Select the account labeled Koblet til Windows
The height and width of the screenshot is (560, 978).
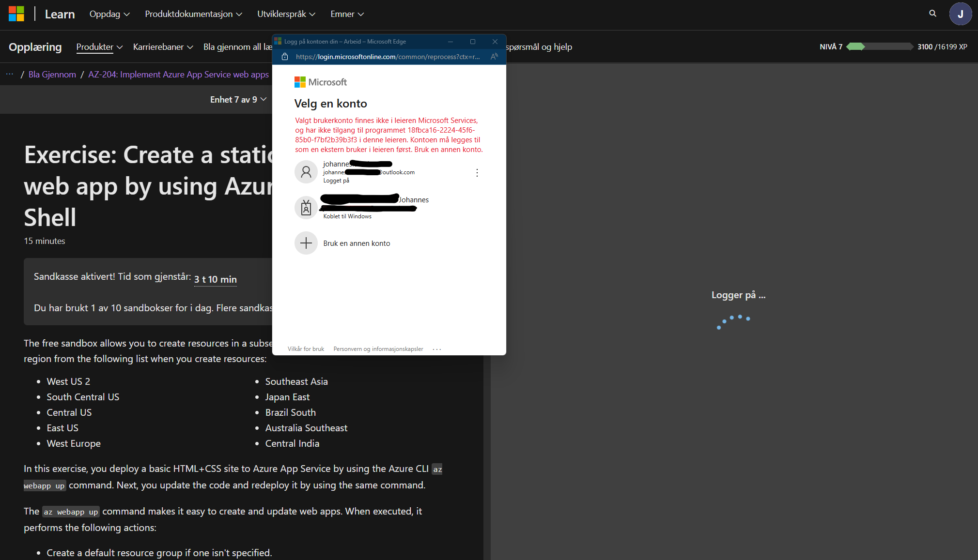pyautogui.click(x=368, y=207)
